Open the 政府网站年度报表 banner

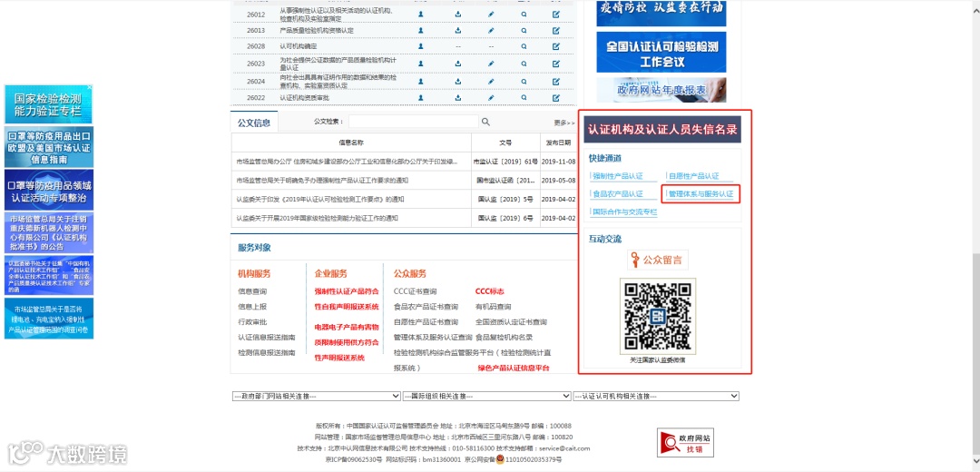[x=661, y=90]
